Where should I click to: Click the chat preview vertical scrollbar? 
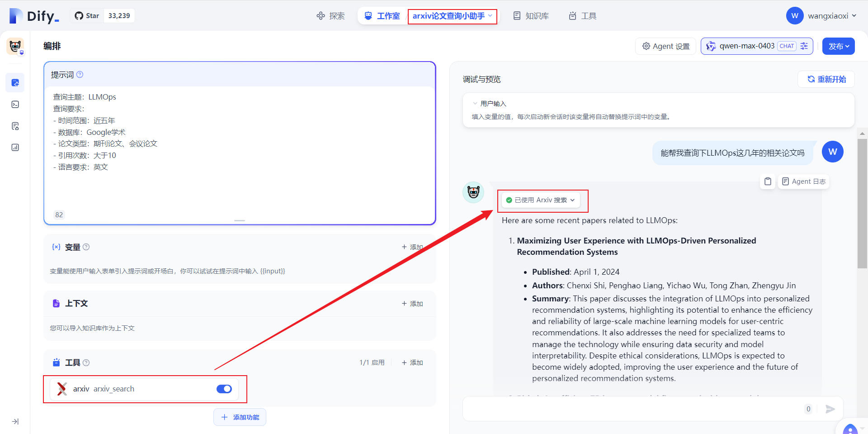point(862,204)
